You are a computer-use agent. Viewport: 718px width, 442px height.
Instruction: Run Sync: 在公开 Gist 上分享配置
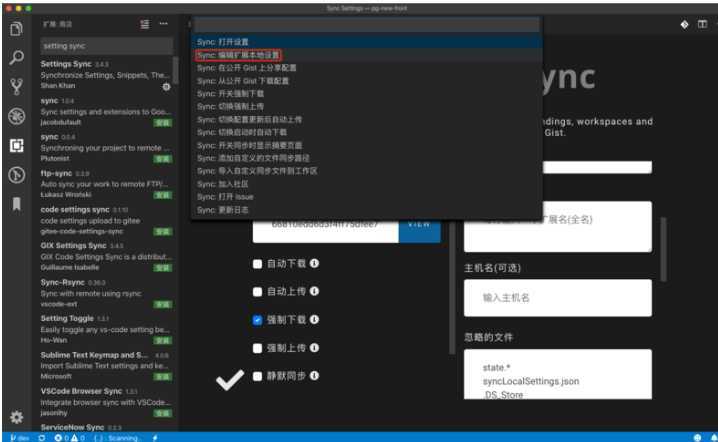366,68
